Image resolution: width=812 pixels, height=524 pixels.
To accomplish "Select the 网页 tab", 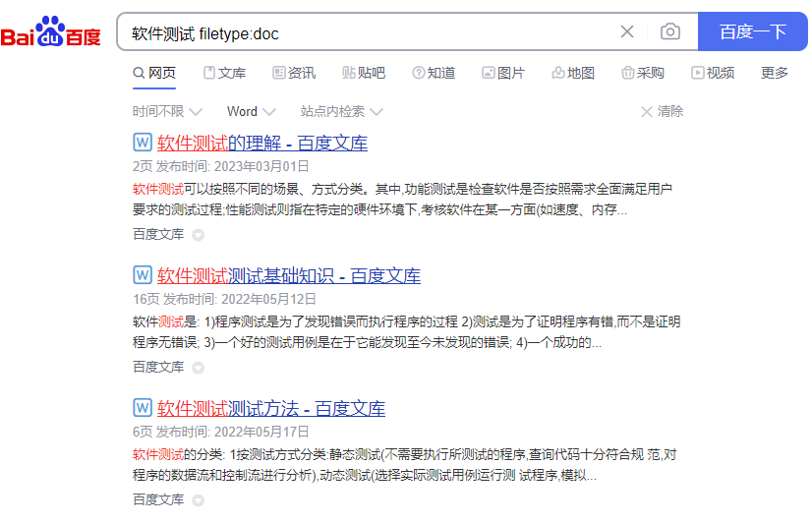I will (154, 73).
